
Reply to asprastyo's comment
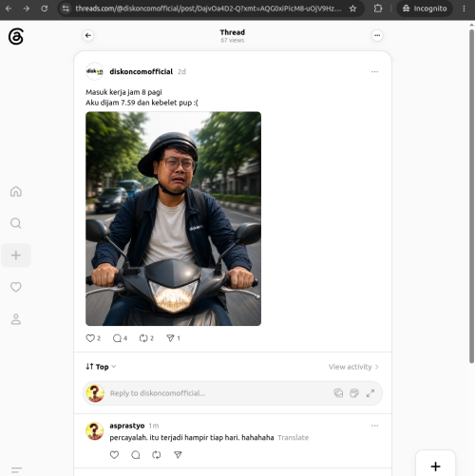[136, 455]
